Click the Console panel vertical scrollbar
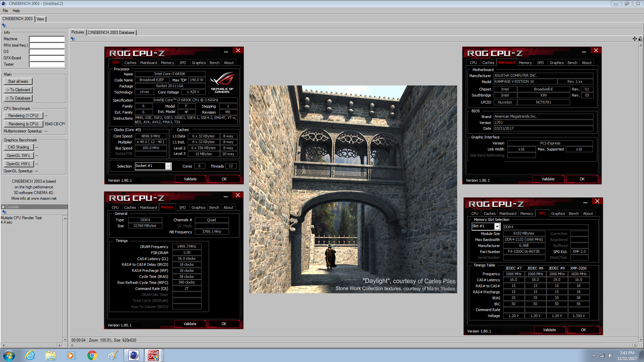The image size is (644, 362). [x=65, y=278]
